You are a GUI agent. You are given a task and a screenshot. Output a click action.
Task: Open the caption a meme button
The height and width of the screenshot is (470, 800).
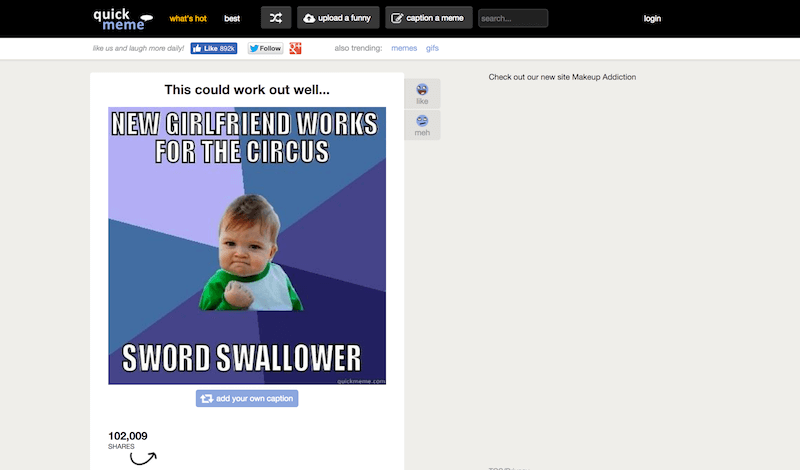point(429,18)
